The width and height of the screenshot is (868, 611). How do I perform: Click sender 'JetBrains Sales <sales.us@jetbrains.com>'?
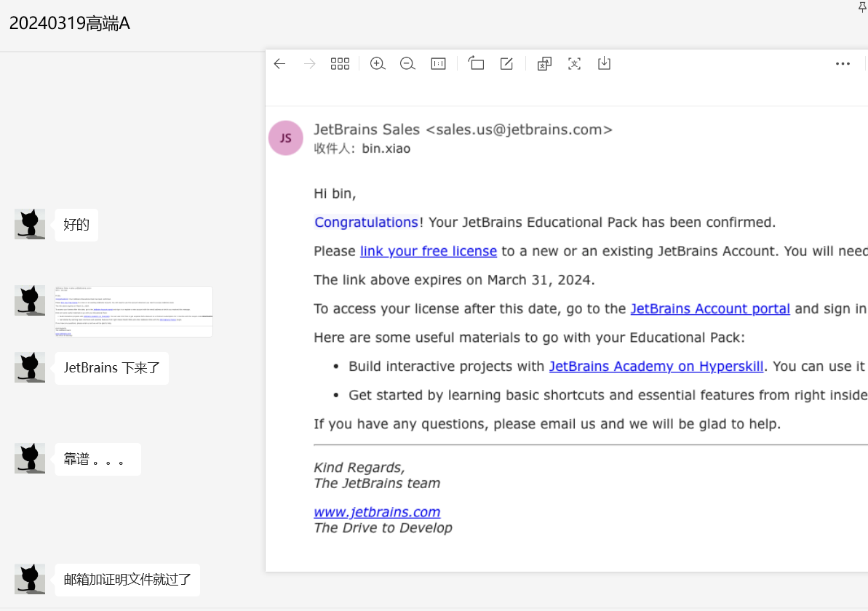[463, 129]
